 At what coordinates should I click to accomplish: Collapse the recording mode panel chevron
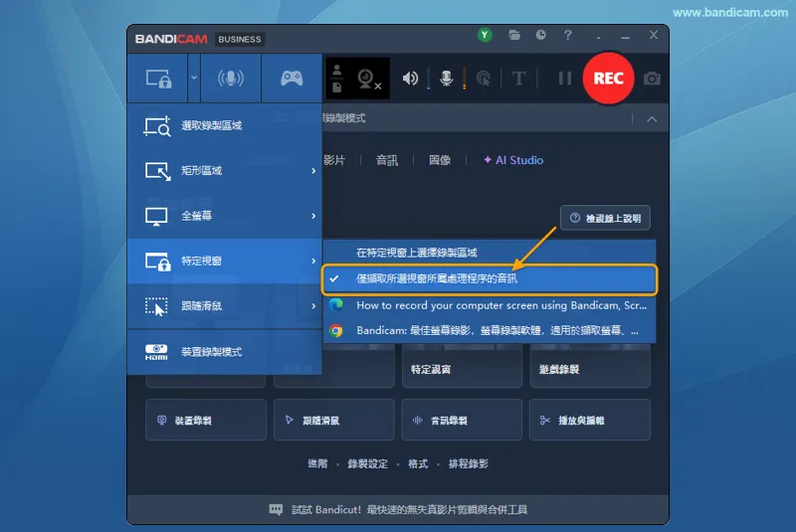652,119
